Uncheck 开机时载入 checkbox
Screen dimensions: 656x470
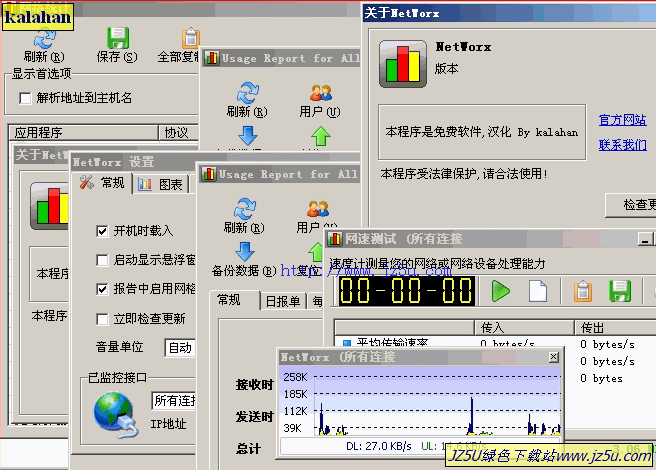(102, 231)
